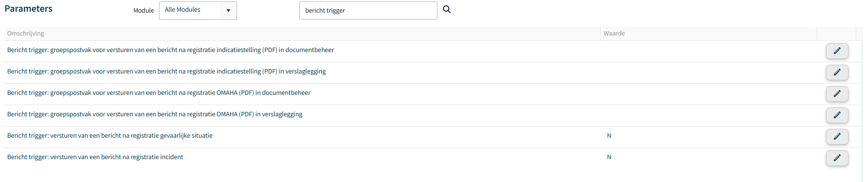This screenshot has width=868, height=182.
Task: Edit the registratie incident bericht parameter
Action: pos(837,158)
